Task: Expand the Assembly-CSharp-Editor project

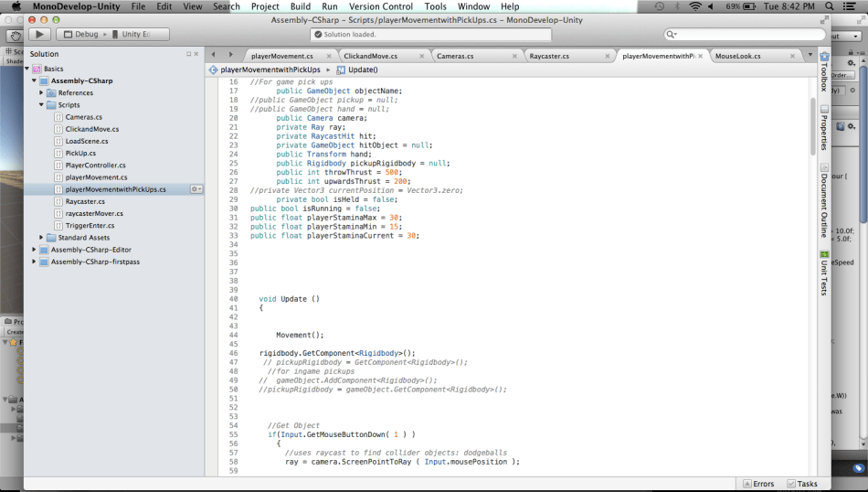Action: click(35, 250)
